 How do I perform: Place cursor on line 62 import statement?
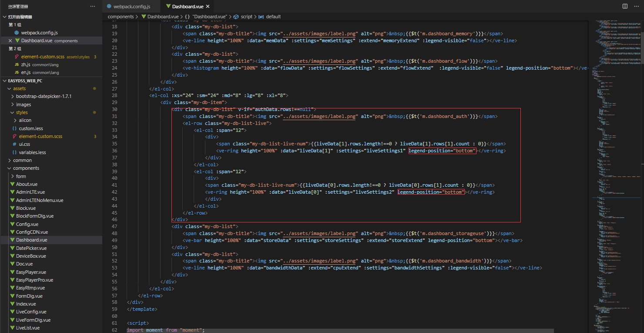165,330
